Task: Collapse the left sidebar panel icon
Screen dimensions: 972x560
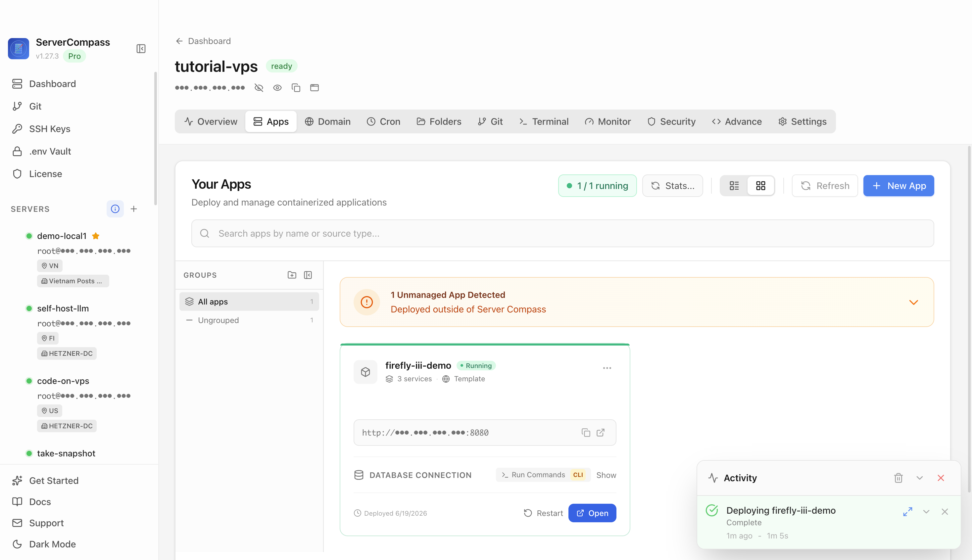Action: [x=141, y=49]
